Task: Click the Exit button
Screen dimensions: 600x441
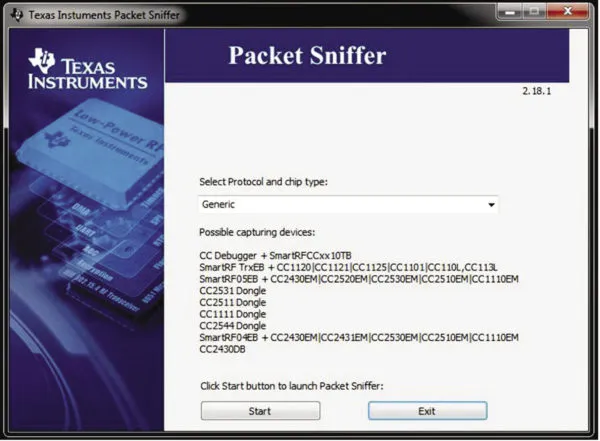Action: 427,411
